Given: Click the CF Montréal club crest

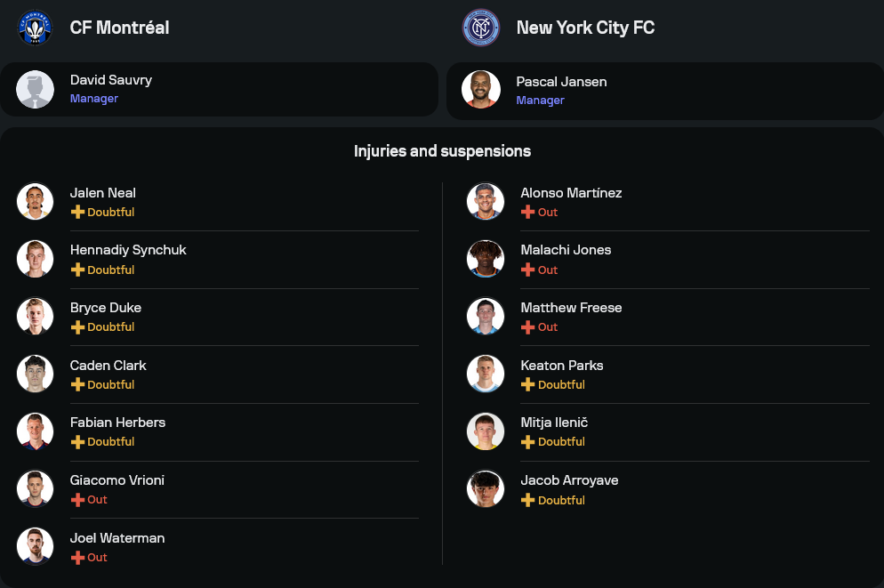Looking at the screenshot, I should [36, 28].
